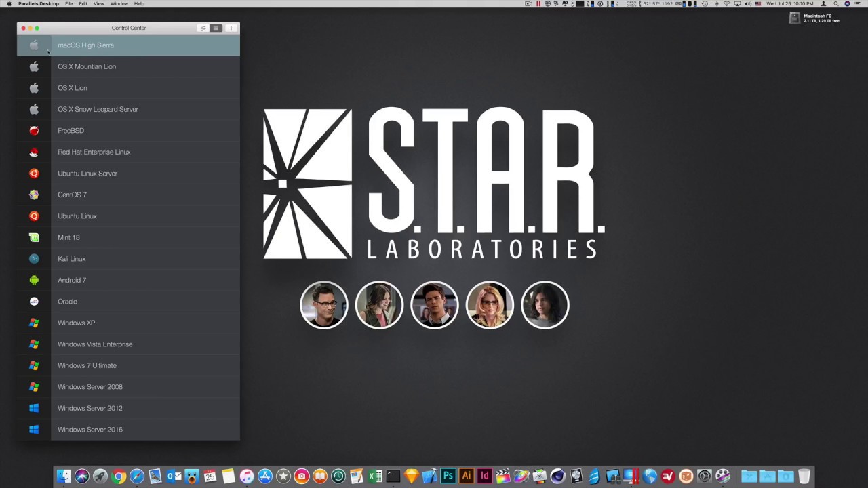868x488 pixels.
Task: Open Spotlight search in the menu bar
Action: pos(835,4)
